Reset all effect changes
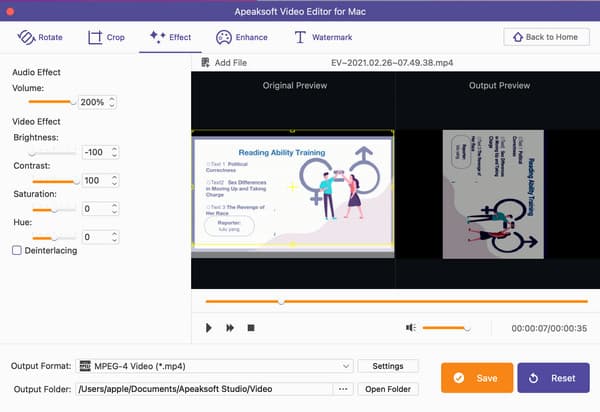 click(553, 378)
